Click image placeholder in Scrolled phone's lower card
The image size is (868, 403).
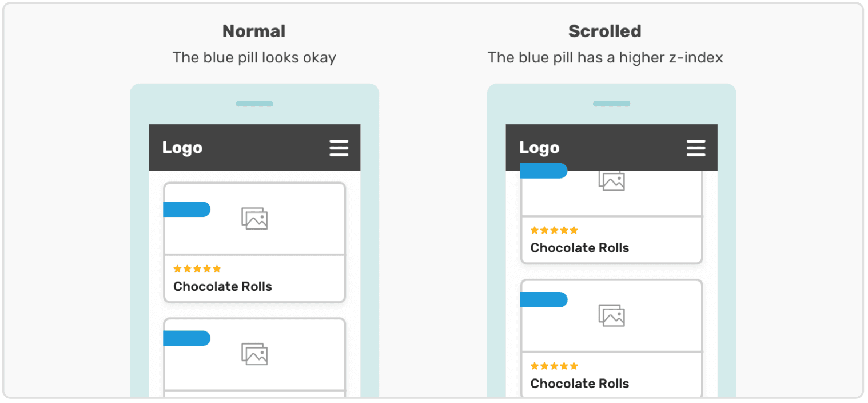611,315
